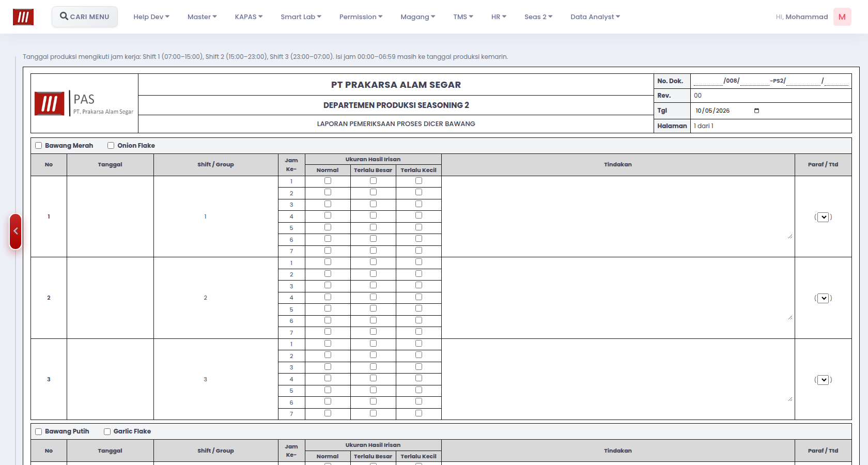868x465 pixels.
Task: Click the Halaman value 1 dari 1
Action: pos(704,126)
